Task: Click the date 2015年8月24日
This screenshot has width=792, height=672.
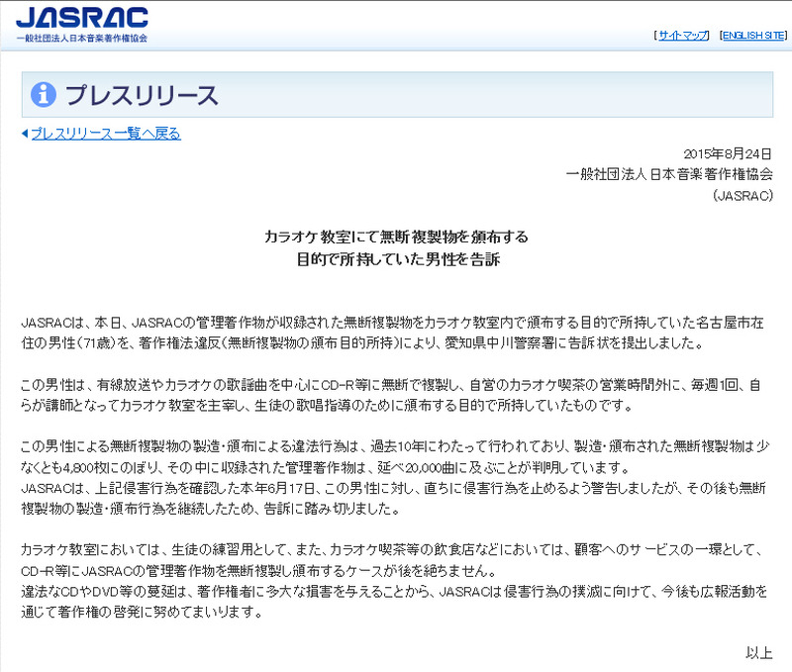Action: [728, 152]
